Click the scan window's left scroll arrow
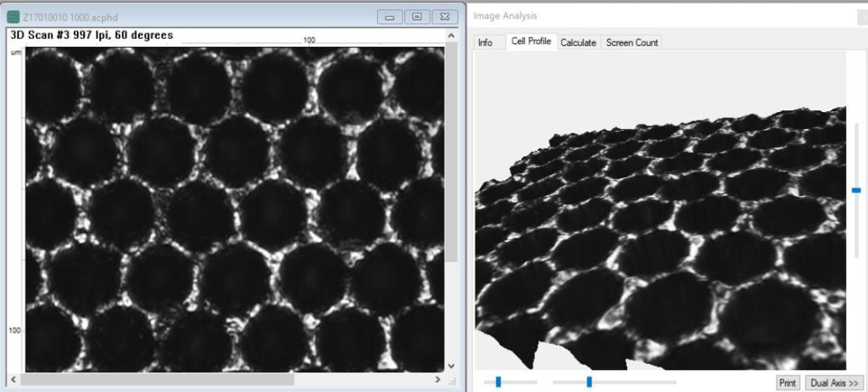This screenshot has width=868, height=392. (14, 380)
